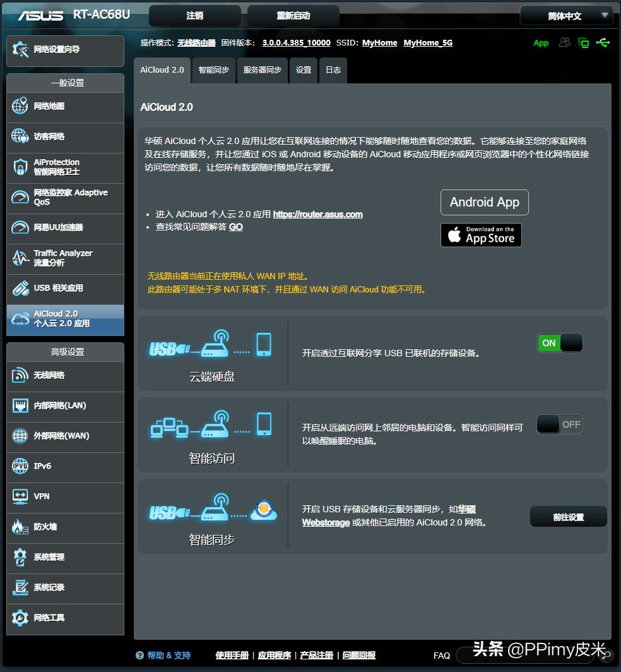
Task: Click the 前往设置 button for Smart Sync
Action: [x=567, y=516]
